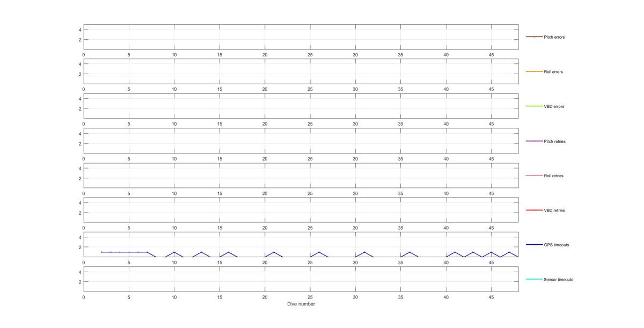Click tick label 5 under the VBD retries plot
Image resolution: width=644 pixels, height=328 pixels.
[x=129, y=228]
